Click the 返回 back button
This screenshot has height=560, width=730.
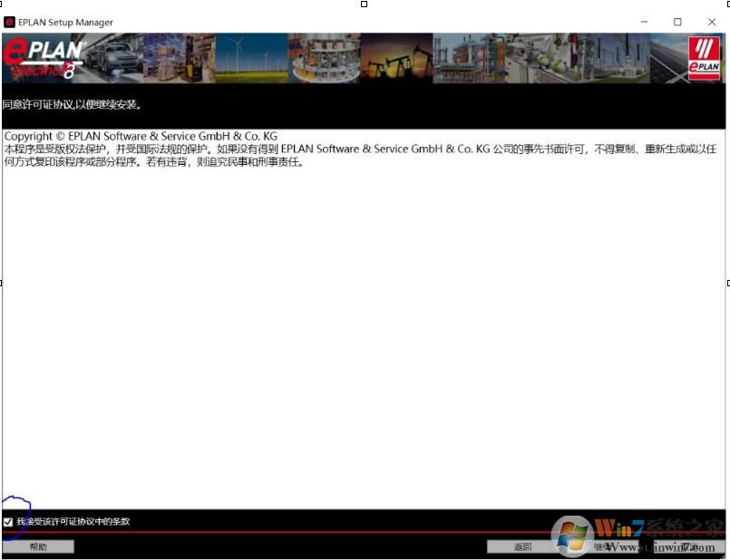coord(522,546)
